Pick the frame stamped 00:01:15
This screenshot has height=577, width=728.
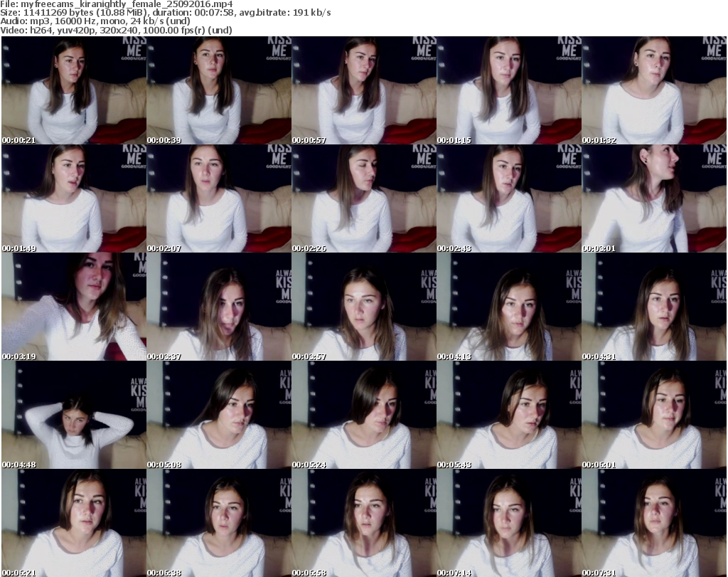(509, 90)
